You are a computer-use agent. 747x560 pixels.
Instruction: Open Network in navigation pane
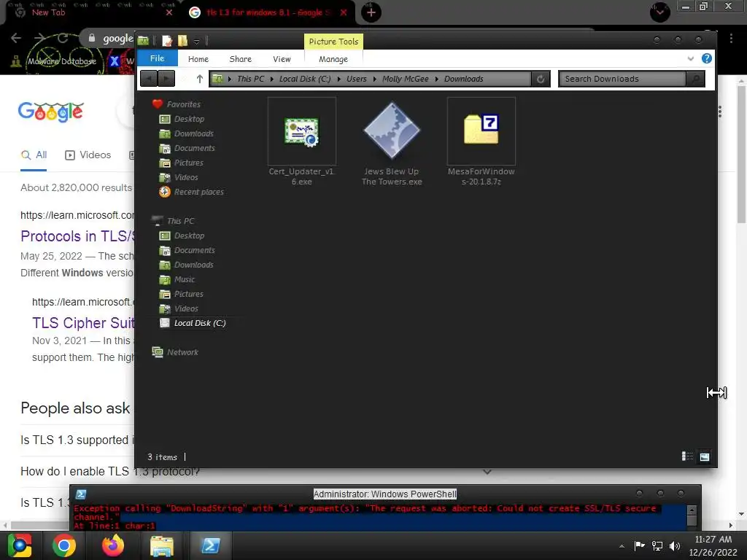[182, 352]
